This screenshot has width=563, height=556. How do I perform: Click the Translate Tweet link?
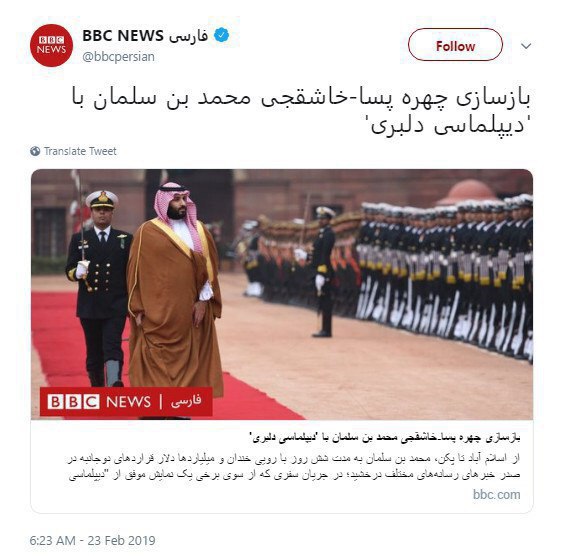[x=80, y=151]
